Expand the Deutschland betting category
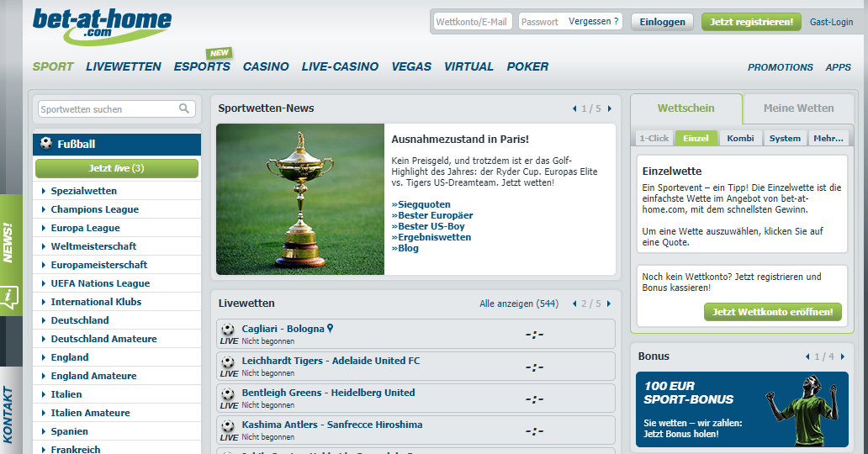868x454 pixels. click(x=79, y=320)
